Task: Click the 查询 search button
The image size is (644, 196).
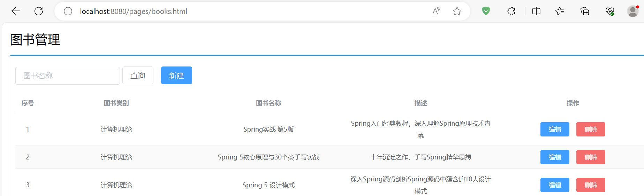Action: [138, 76]
